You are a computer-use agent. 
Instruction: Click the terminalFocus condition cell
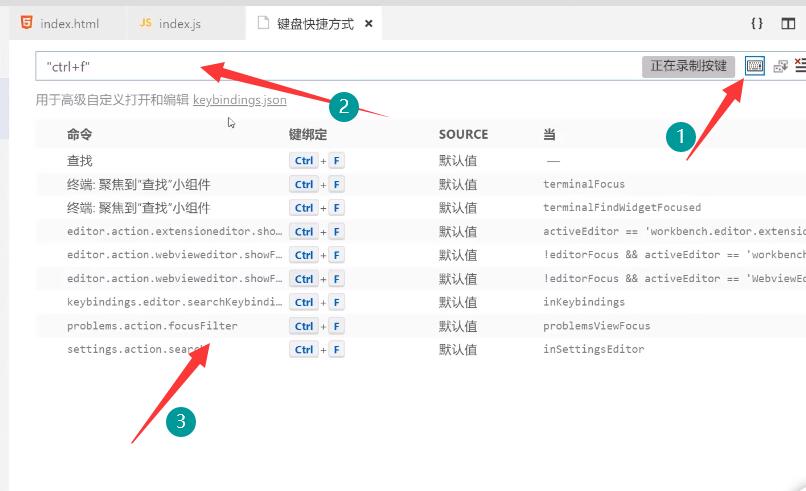point(584,184)
